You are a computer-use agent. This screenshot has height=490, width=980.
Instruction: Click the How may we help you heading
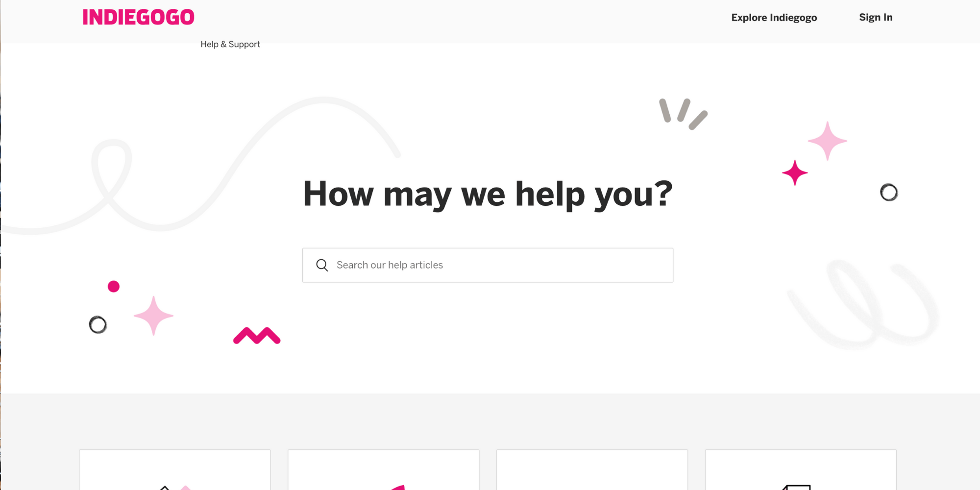point(488,194)
